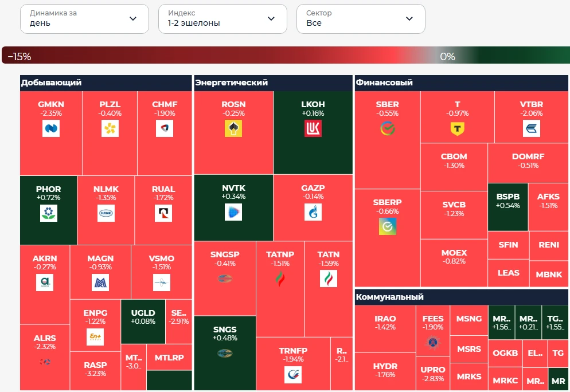Click the TRNFP Transneft logo icon
The width and height of the screenshot is (570, 392).
[293, 375]
